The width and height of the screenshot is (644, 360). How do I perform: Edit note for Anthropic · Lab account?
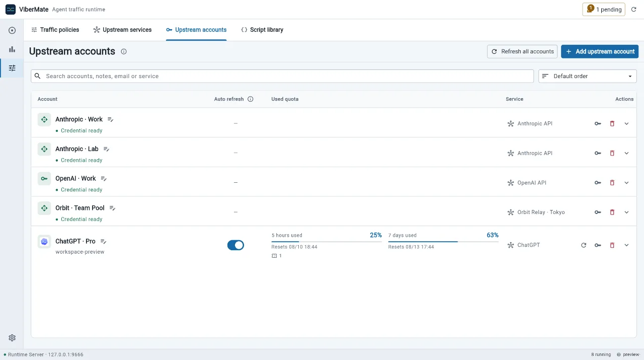(107, 149)
